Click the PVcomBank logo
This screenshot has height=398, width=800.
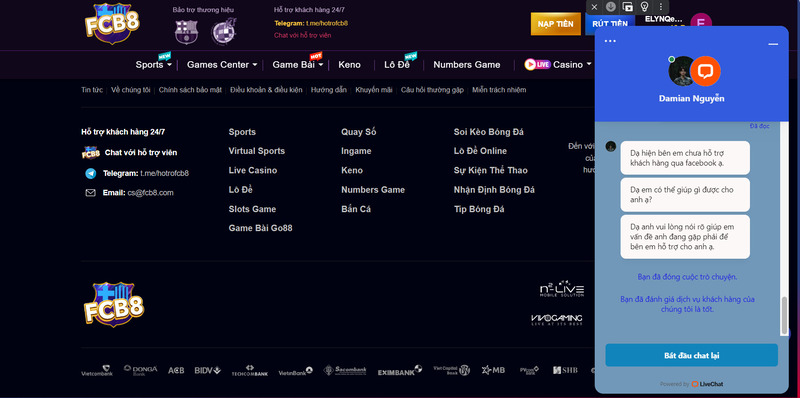[x=529, y=370]
